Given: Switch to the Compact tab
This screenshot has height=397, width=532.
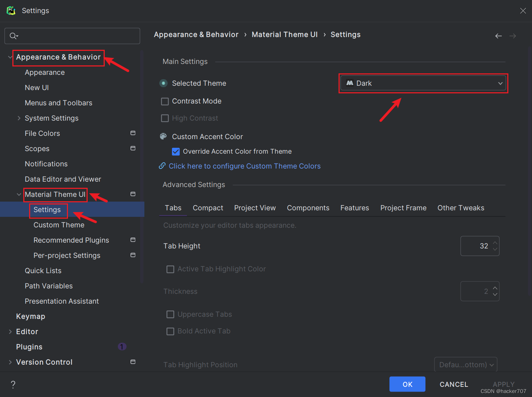Looking at the screenshot, I should [x=208, y=208].
